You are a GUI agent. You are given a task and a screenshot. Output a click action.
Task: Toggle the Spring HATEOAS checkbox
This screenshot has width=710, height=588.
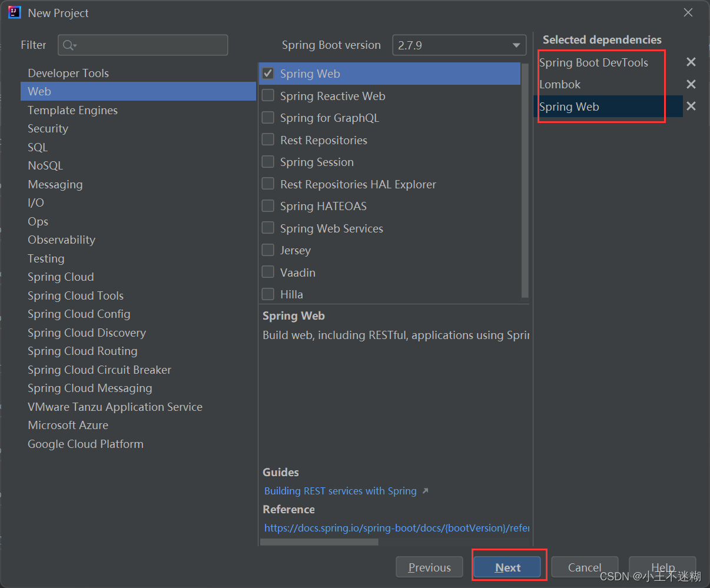(x=268, y=206)
